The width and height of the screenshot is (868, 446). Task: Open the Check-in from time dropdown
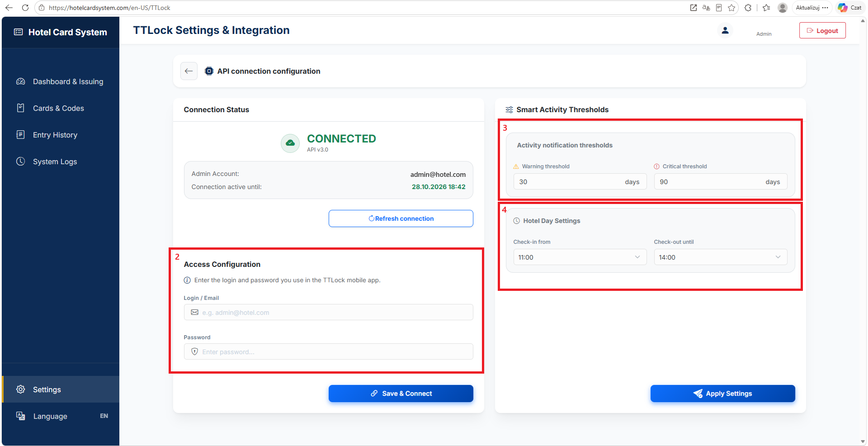tap(580, 257)
